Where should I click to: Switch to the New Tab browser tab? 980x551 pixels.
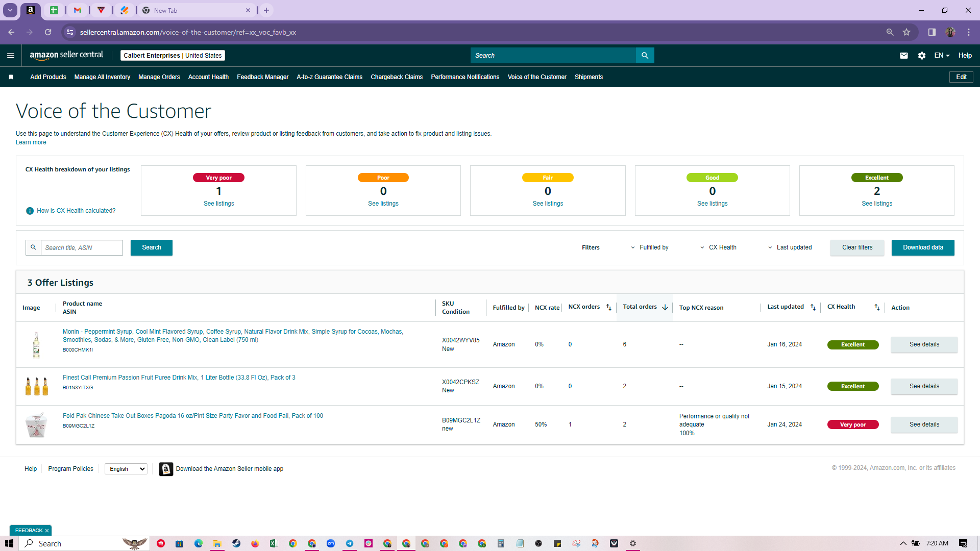coord(196,10)
